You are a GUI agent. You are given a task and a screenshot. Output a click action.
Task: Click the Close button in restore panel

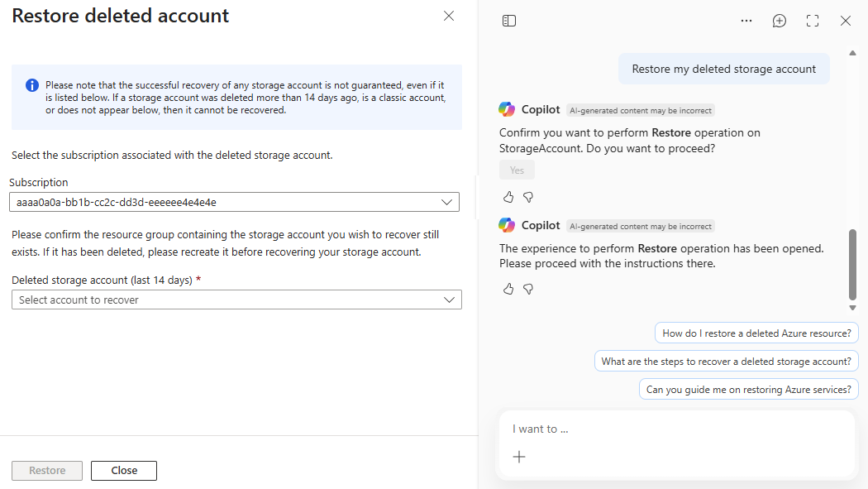(124, 471)
